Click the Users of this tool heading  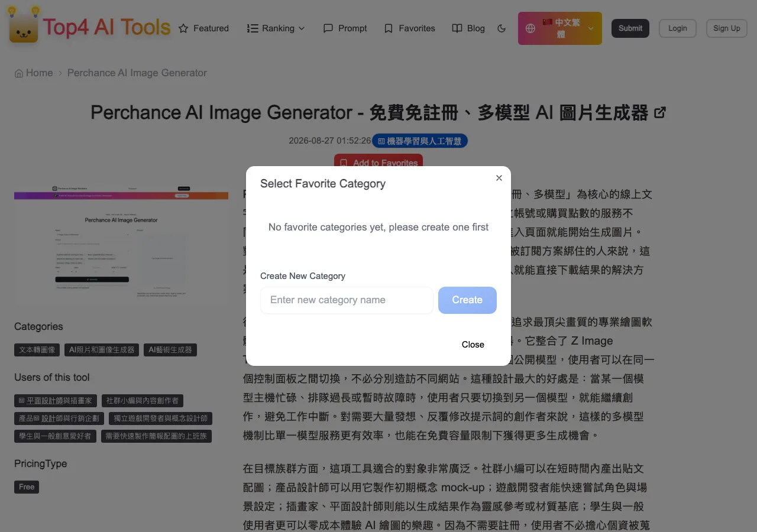(x=52, y=378)
